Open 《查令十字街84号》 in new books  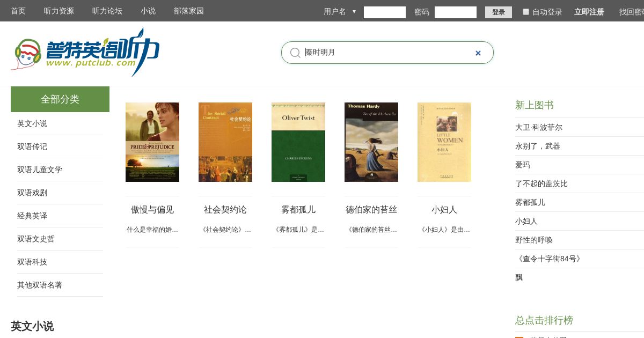pyautogui.click(x=550, y=259)
